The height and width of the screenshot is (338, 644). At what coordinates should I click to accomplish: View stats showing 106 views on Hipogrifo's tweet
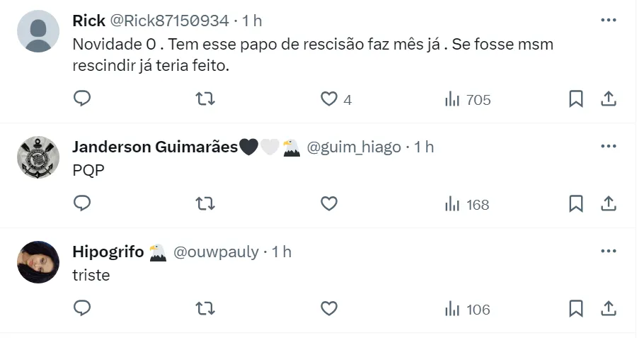(467, 310)
